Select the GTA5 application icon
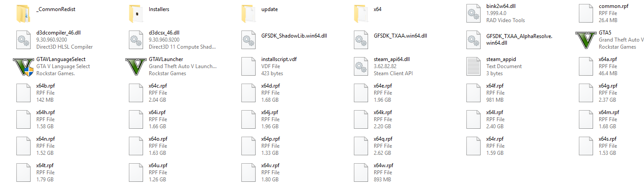Viewport: 644px width, 188px height. click(x=586, y=40)
